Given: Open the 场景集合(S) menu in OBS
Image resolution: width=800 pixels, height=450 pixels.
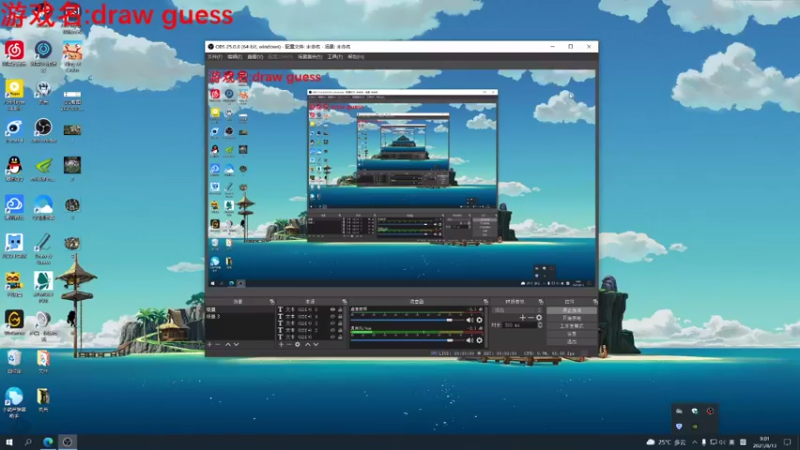Looking at the screenshot, I should [310, 57].
